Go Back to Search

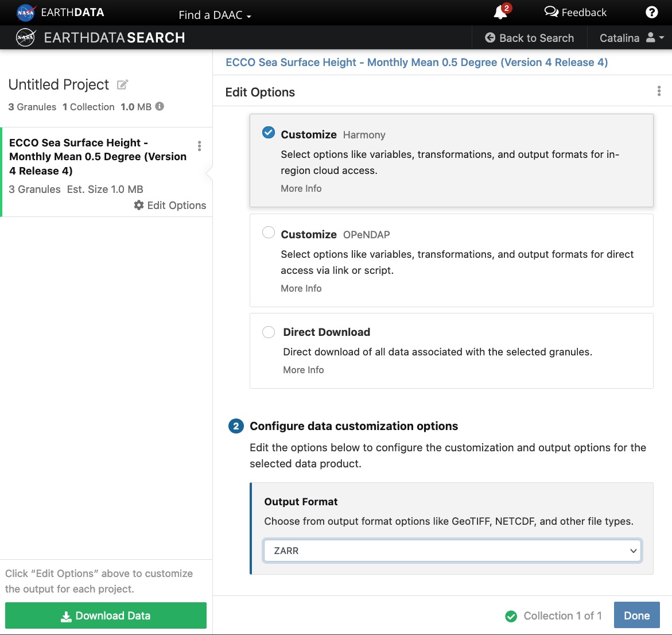coord(529,38)
